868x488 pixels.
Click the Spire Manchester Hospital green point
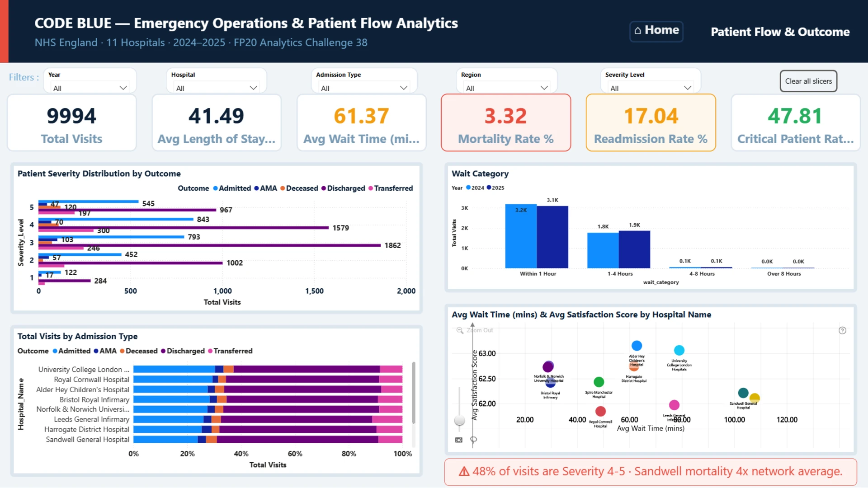(599, 382)
